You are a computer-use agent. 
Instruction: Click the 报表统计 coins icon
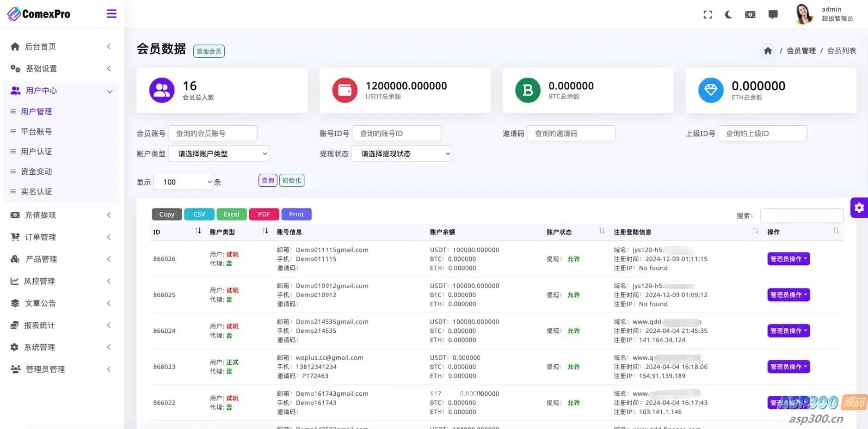click(x=15, y=325)
